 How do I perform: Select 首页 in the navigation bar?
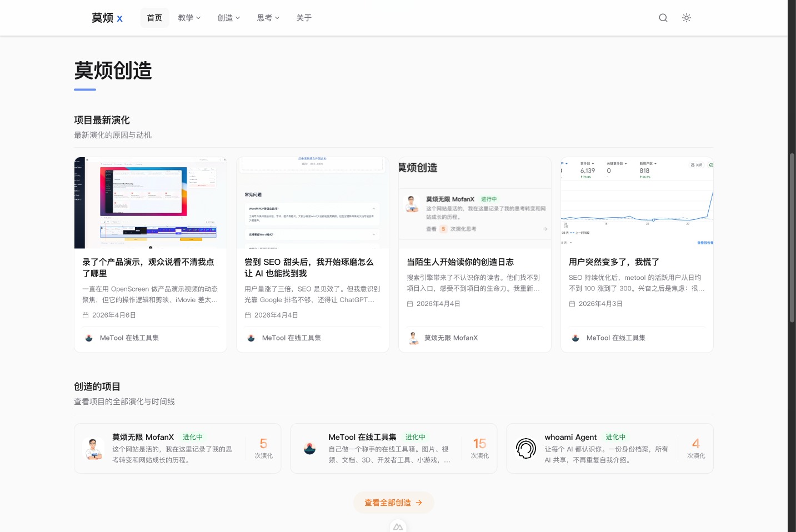pyautogui.click(x=154, y=18)
